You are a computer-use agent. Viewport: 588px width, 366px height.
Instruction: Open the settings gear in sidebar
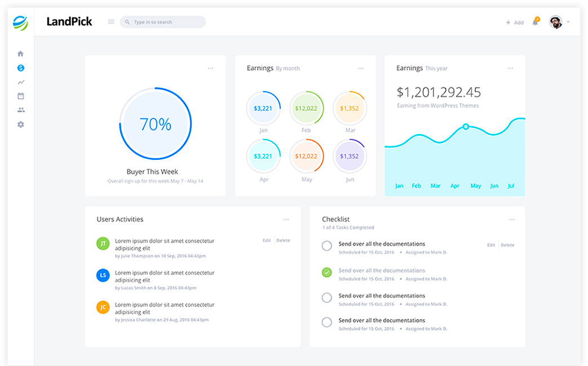[21, 124]
